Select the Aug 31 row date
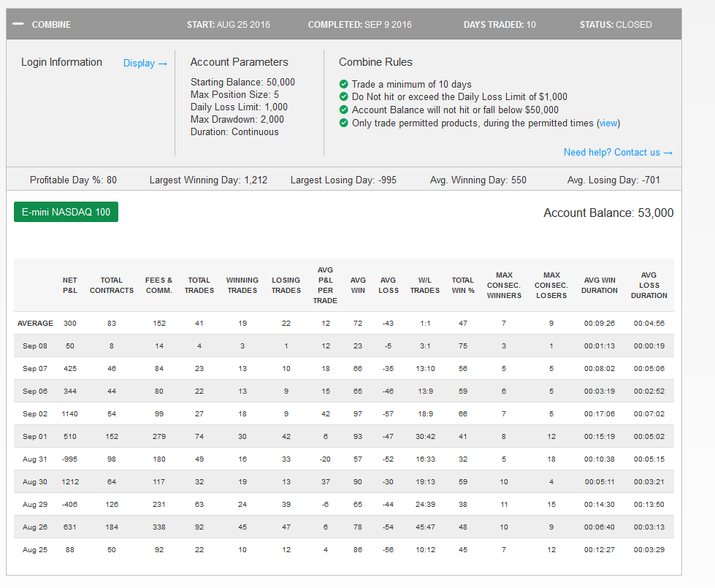715x588 pixels. 35,459
